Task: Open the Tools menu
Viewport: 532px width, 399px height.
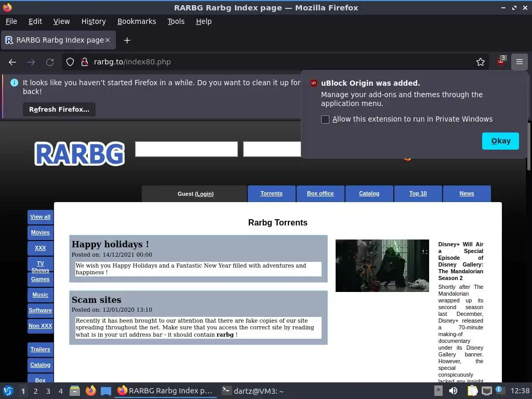Action: tap(176, 21)
